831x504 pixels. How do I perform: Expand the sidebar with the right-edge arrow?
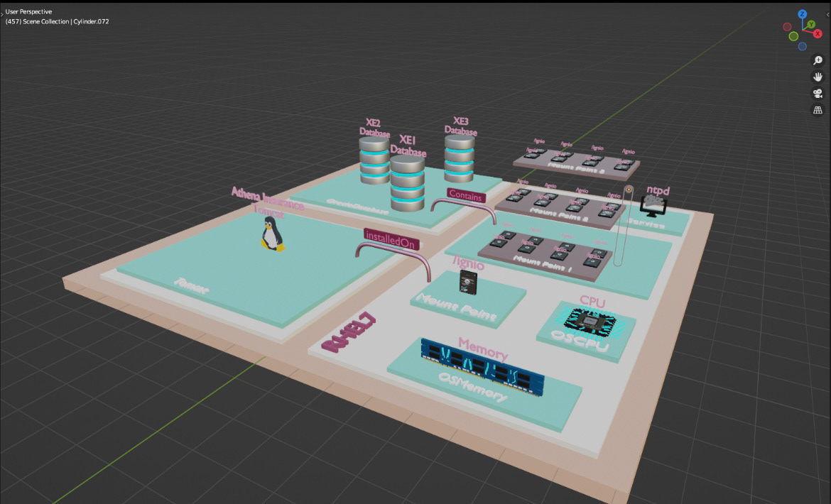coord(828,14)
